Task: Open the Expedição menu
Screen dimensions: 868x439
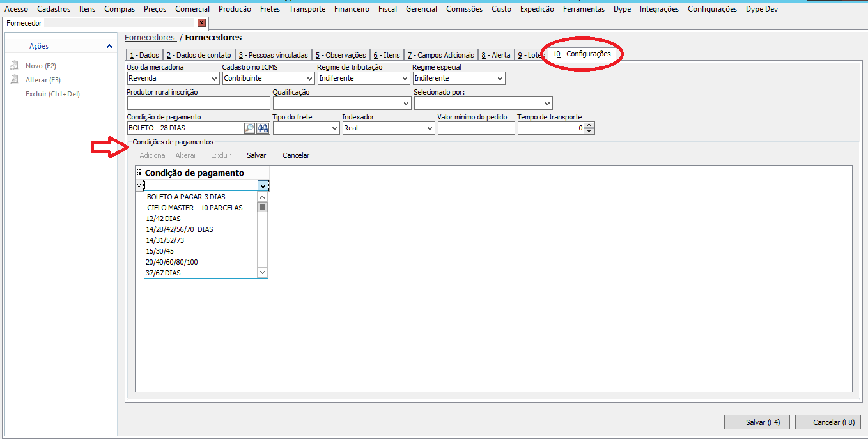Action: click(x=537, y=9)
